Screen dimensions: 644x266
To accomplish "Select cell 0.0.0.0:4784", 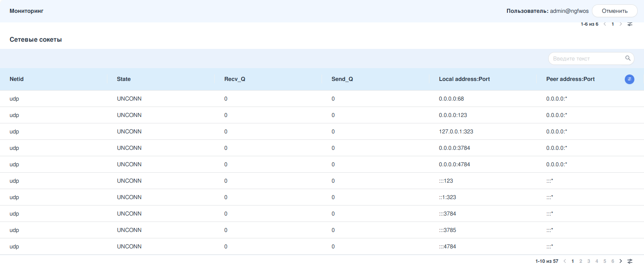I will [x=455, y=164].
